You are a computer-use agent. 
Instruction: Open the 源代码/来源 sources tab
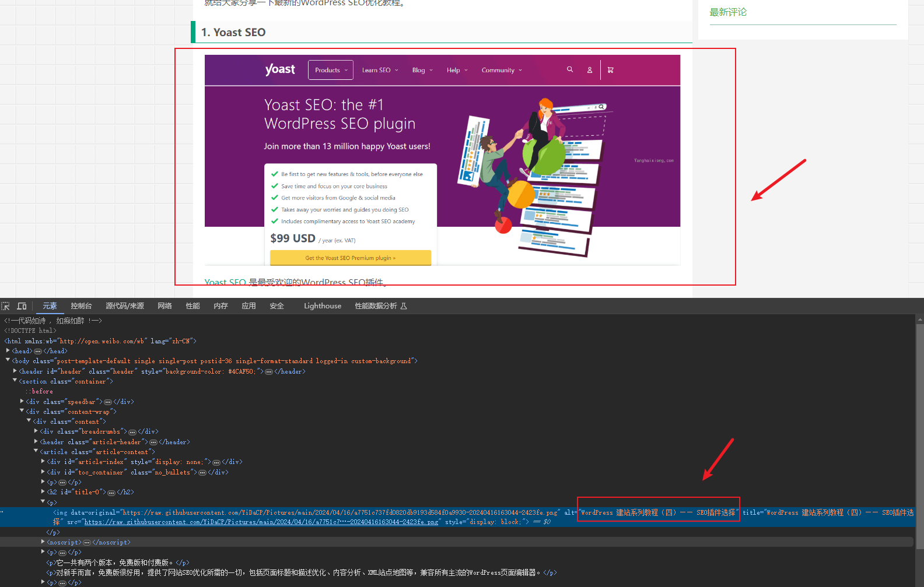pos(125,306)
